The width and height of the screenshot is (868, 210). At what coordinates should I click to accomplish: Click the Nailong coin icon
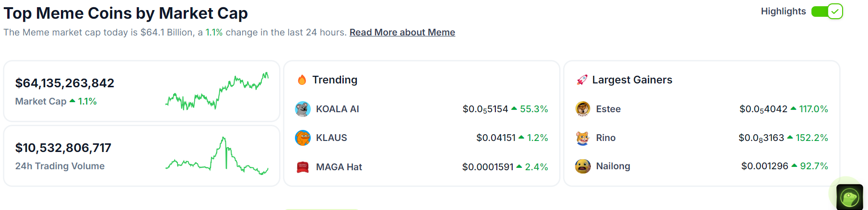coord(583,166)
